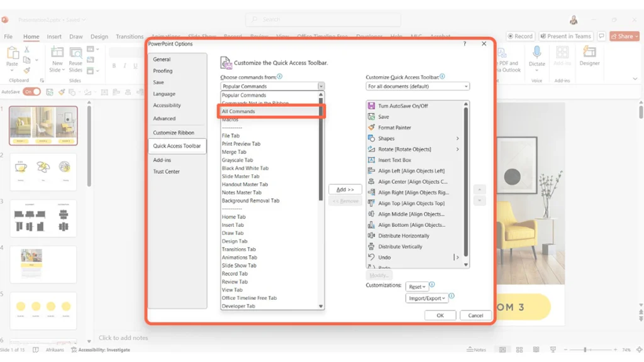Toggle the AutoSave switch
Viewport: 644px width, 362px height.
point(31,92)
